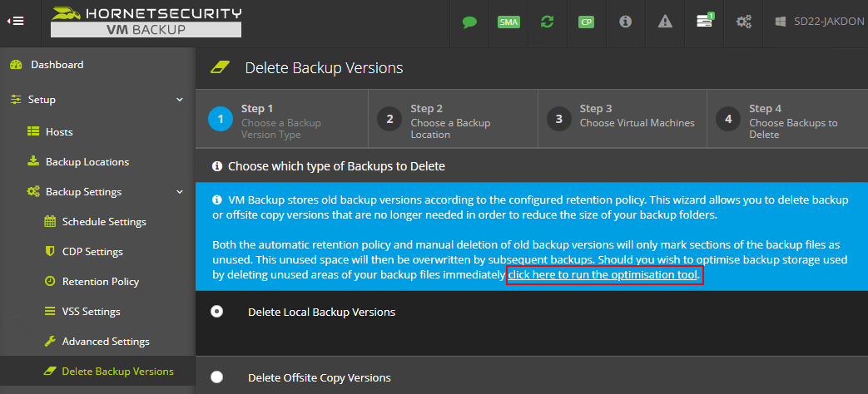Click the run the optimisation tool link

coord(604,274)
